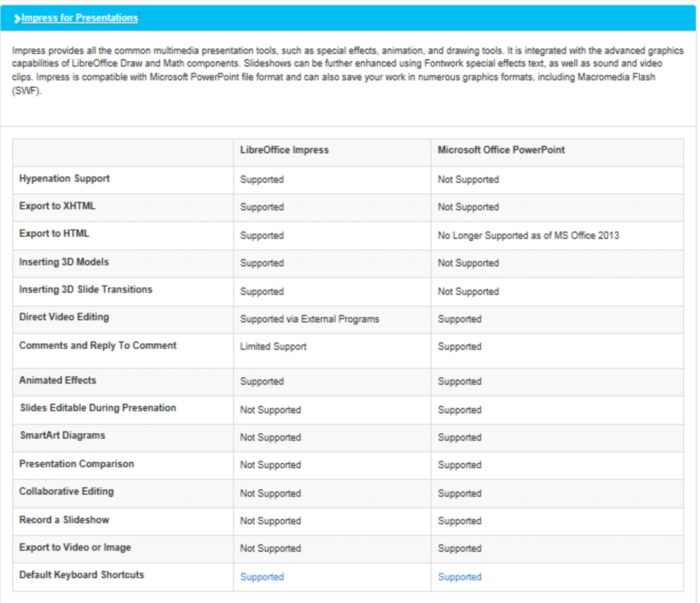Click PowerPoint Supported for Direct Video Editing
The width and height of the screenshot is (700, 603).
(x=460, y=319)
